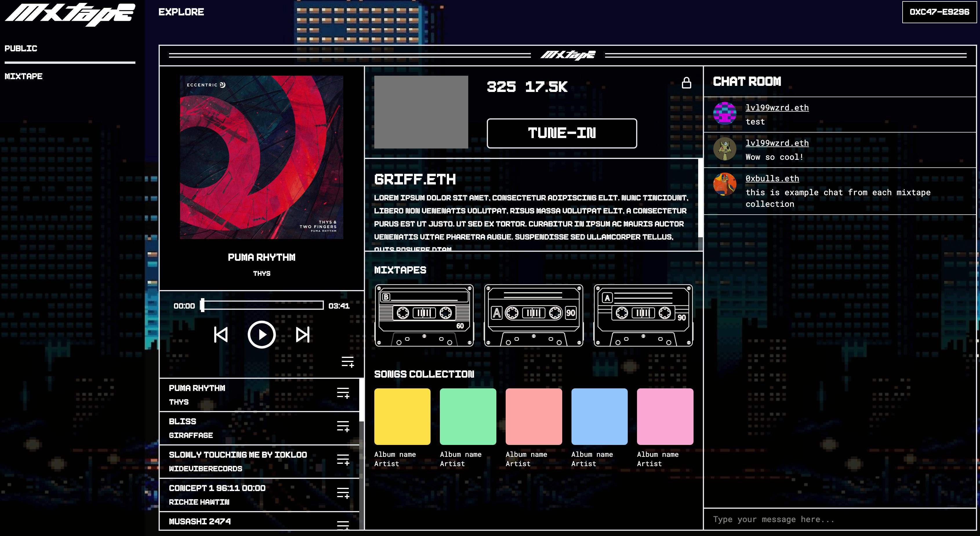Click the Mixtapes section heading
The width and height of the screenshot is (980, 536).
pos(400,270)
